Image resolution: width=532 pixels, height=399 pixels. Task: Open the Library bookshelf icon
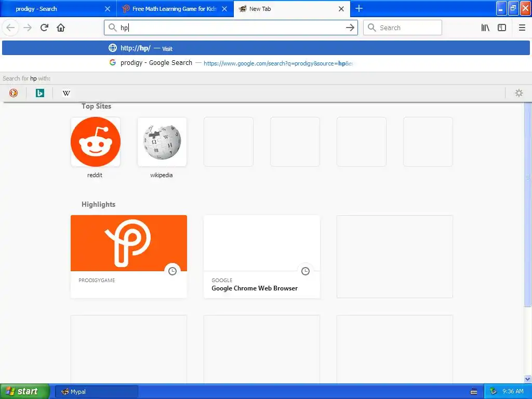pos(485,28)
